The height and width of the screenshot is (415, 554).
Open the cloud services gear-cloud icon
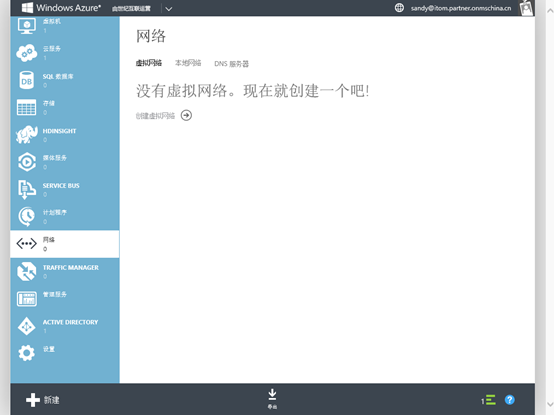pyautogui.click(x=26, y=53)
